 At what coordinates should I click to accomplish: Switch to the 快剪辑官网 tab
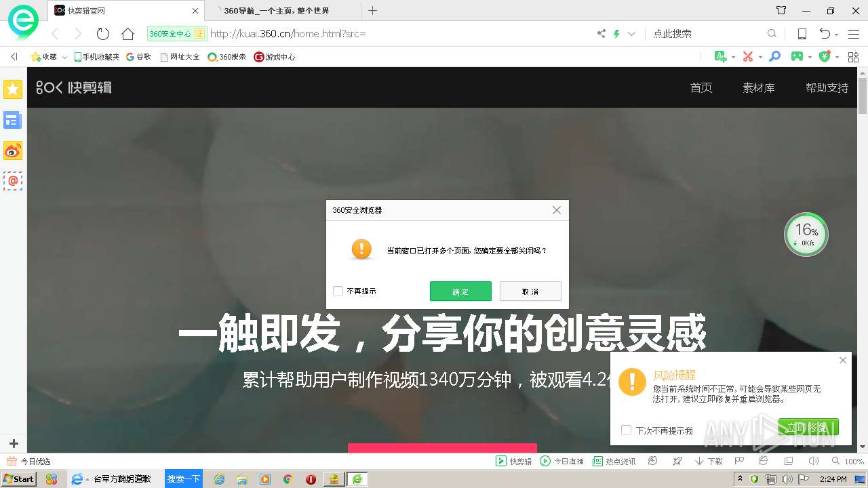coord(125,11)
